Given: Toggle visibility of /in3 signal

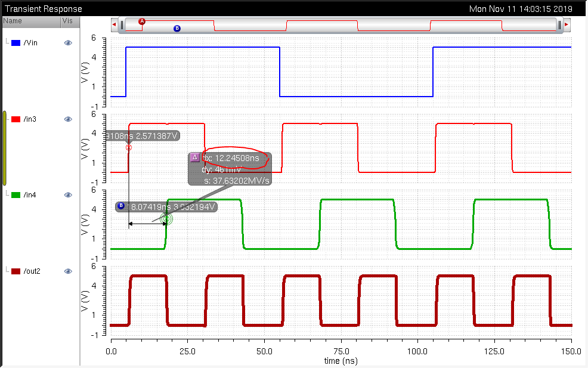Looking at the screenshot, I should pos(68,119).
